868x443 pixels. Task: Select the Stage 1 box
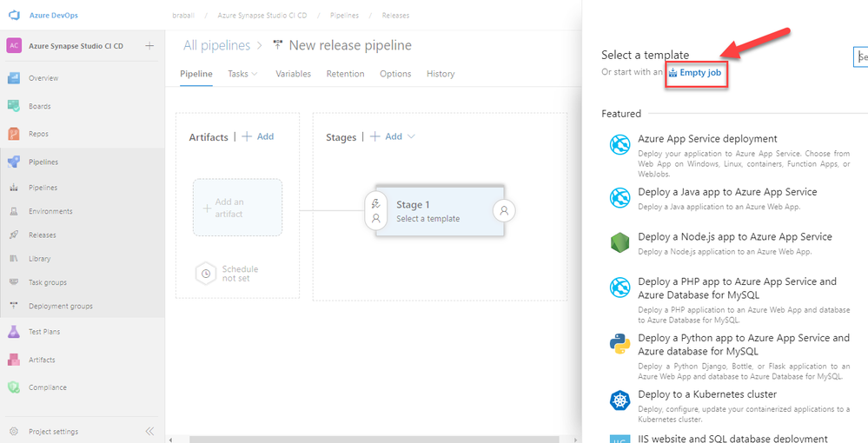tap(440, 211)
